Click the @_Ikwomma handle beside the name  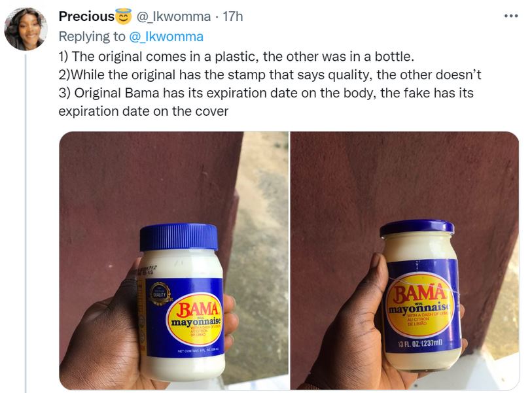[x=173, y=16]
